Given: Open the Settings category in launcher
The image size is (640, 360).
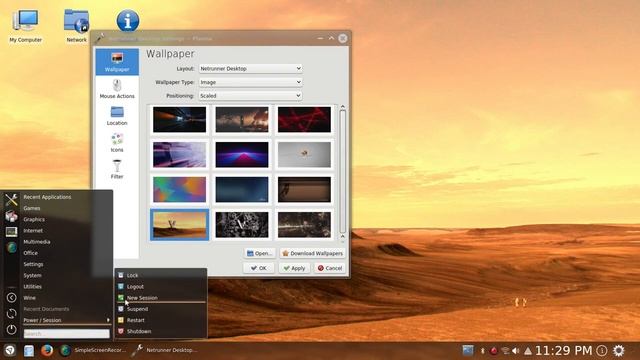Looking at the screenshot, I should click(33, 264).
